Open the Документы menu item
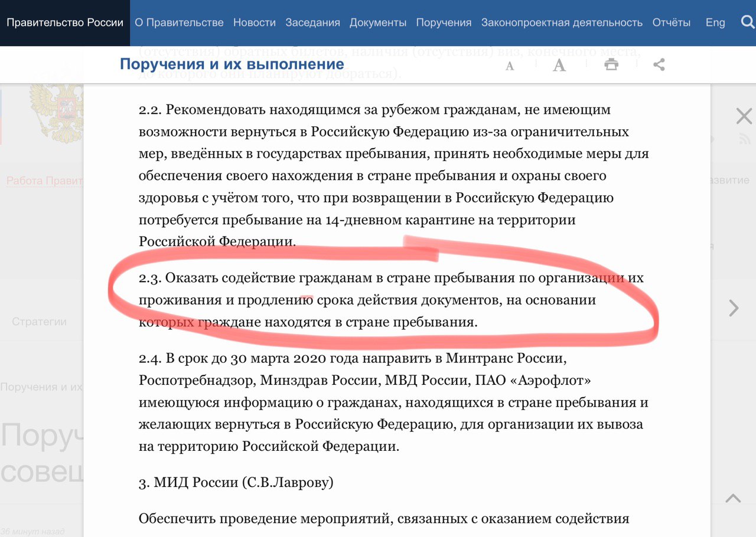The image size is (756, 537). point(378,22)
